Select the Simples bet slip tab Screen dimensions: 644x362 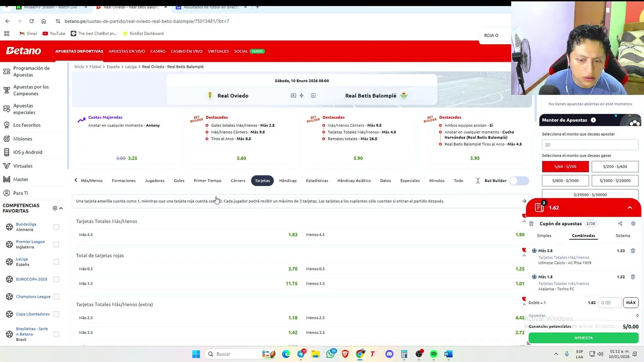pos(544,236)
